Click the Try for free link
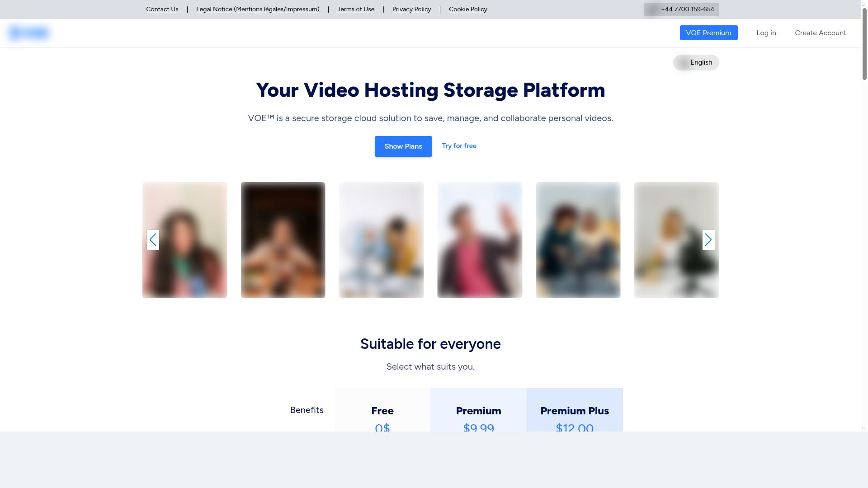The image size is (868, 488). pos(459,146)
